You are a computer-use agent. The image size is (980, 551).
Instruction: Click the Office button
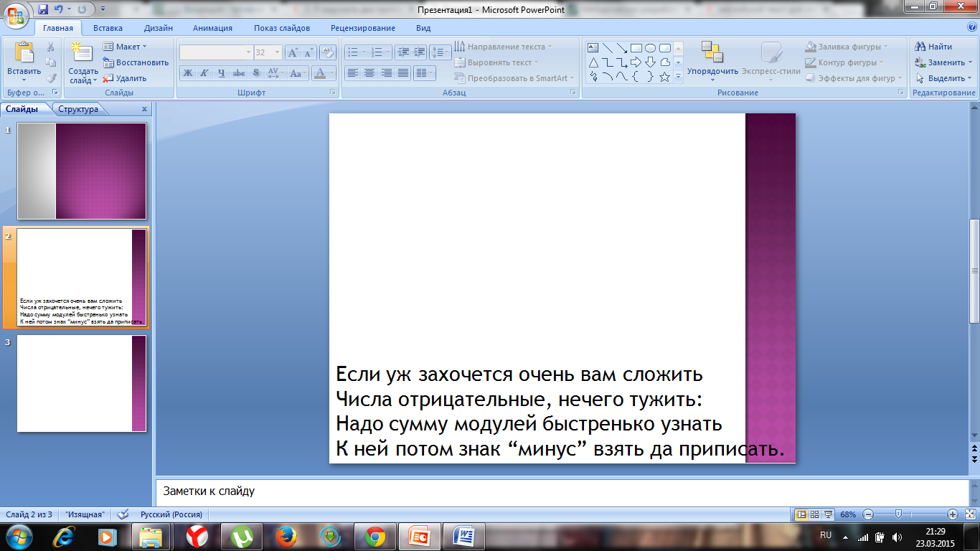(17, 14)
